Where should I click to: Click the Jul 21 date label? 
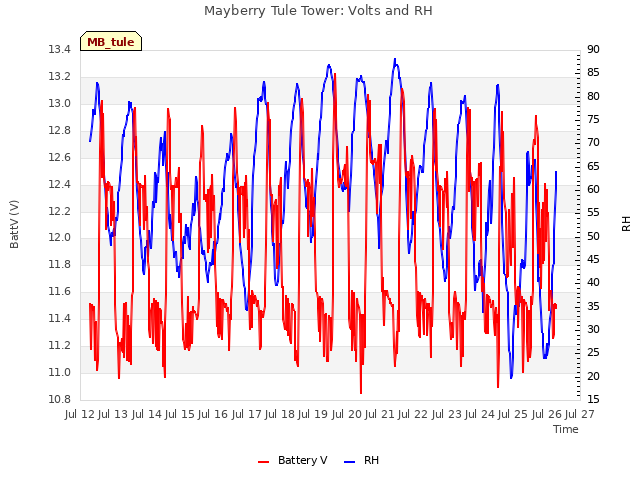click(x=380, y=415)
